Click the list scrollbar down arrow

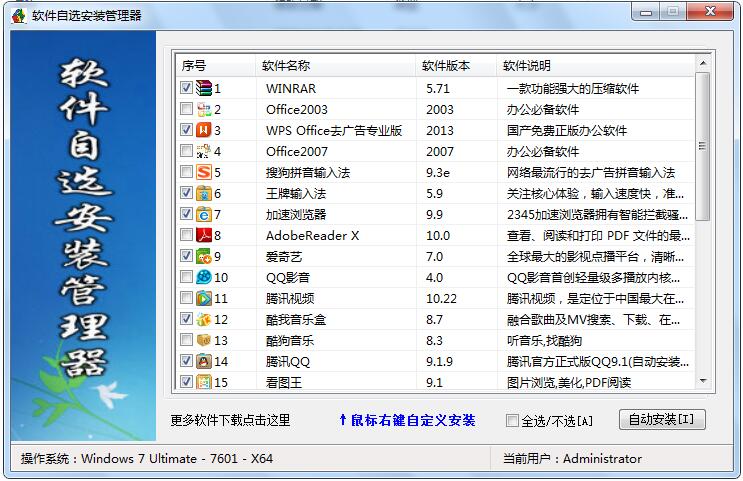(703, 381)
